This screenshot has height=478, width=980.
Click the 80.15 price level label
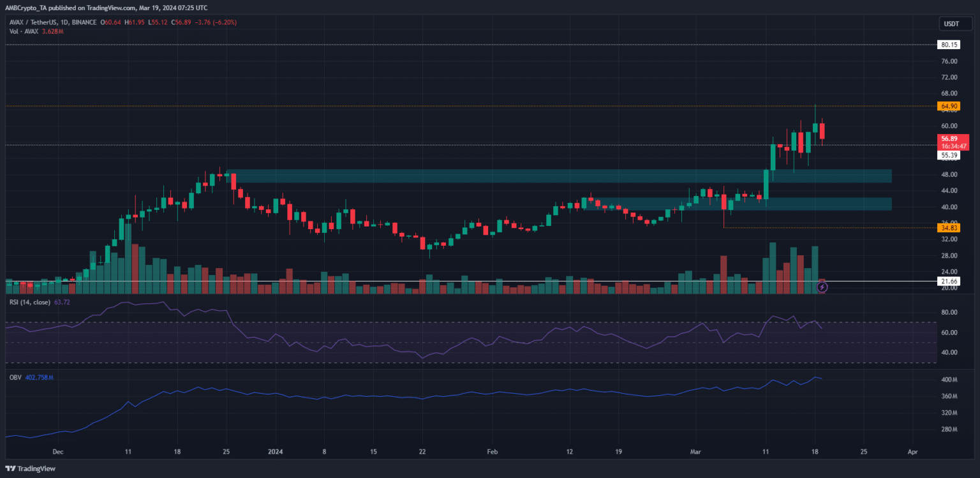tap(949, 45)
